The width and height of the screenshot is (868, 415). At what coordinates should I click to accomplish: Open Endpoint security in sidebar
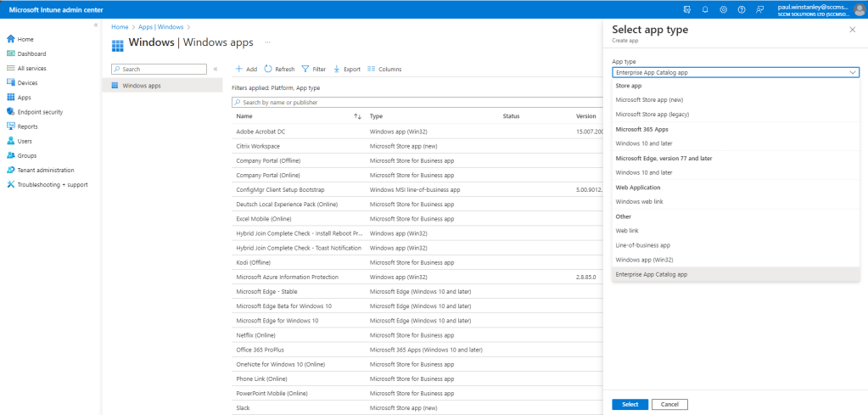click(x=40, y=112)
